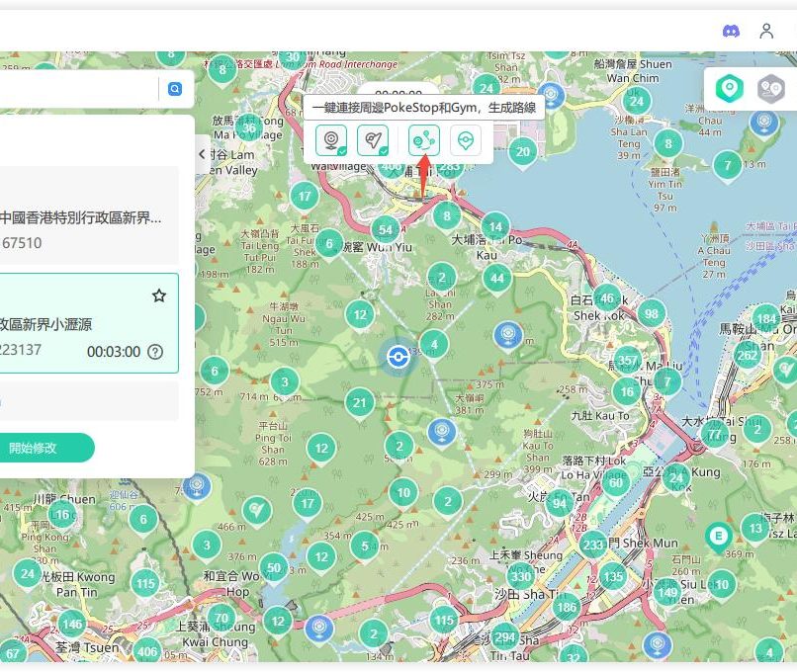Toggle the PokeStop display button in map toolbar

point(330,141)
